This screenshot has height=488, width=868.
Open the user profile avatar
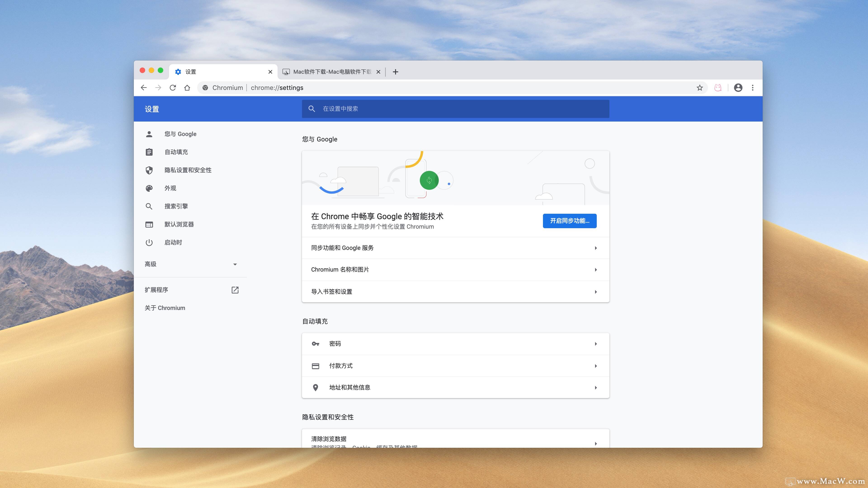coord(738,88)
